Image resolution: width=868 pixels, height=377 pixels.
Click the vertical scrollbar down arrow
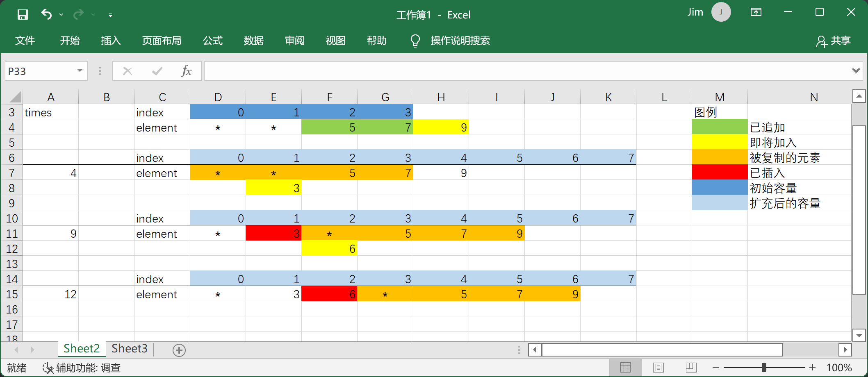(x=859, y=335)
